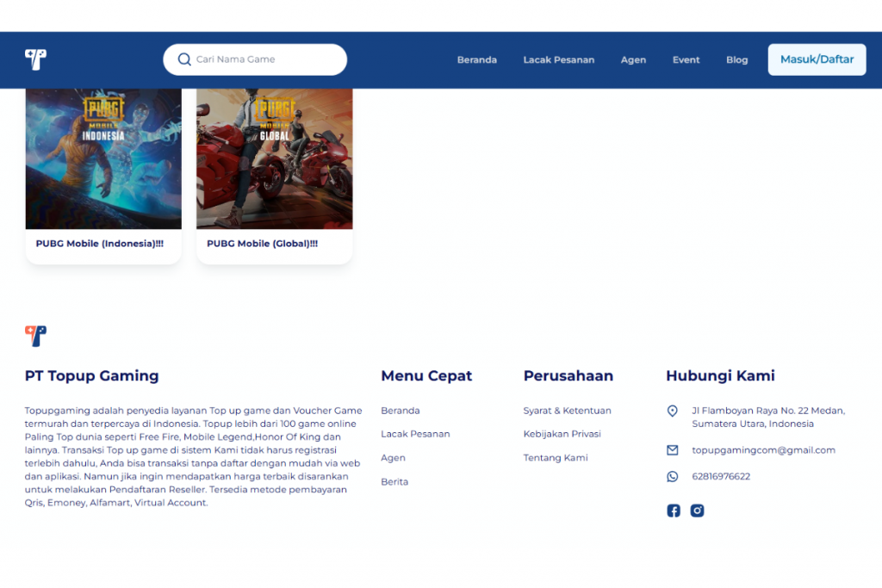Screen dimensions: 882x588
Task: Click the location pin icon
Action: (x=672, y=411)
